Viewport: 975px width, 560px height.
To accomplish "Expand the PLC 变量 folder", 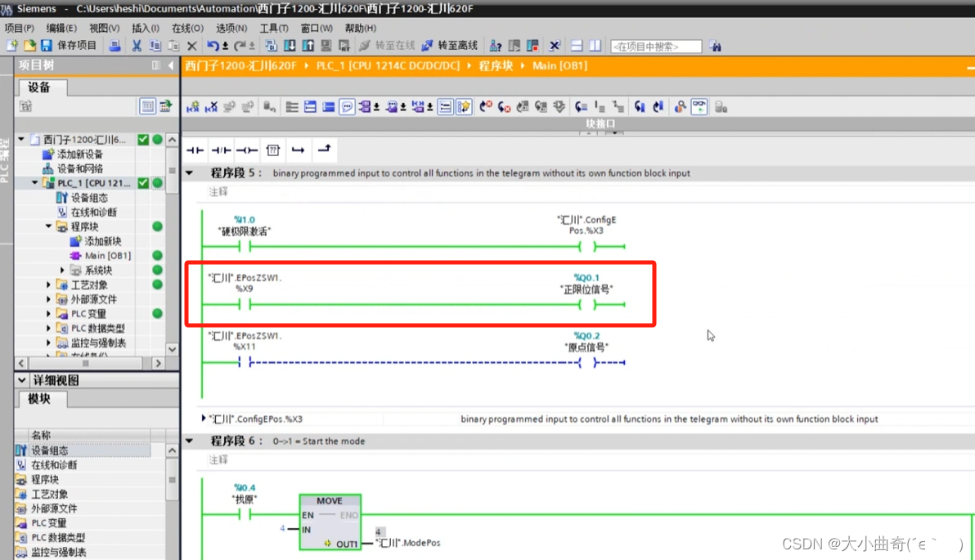I will [48, 313].
